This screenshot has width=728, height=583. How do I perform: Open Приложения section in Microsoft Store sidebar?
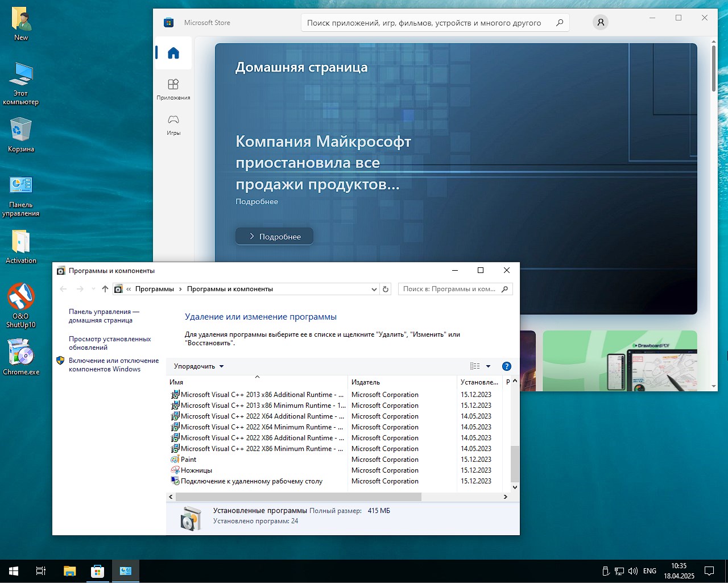click(x=173, y=89)
